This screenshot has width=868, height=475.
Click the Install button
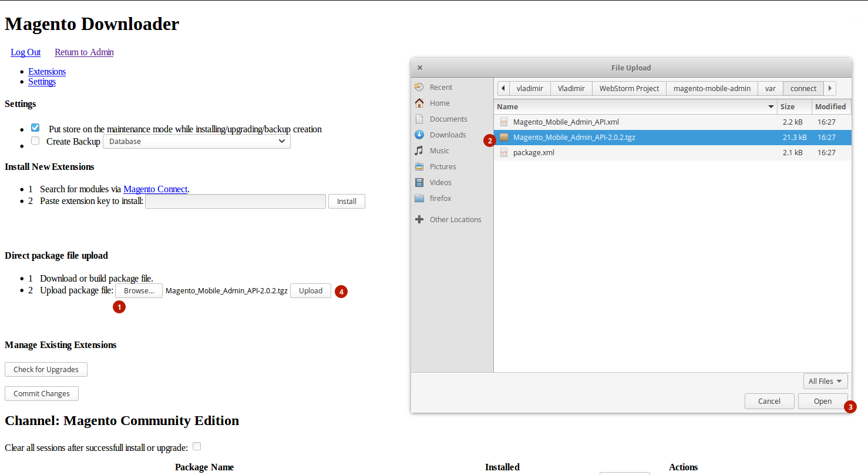click(x=346, y=201)
